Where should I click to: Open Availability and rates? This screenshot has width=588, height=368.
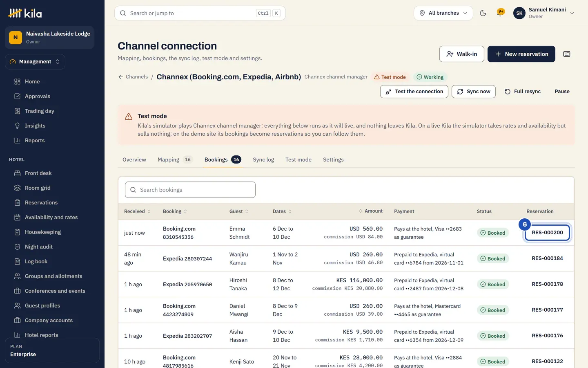(x=52, y=217)
